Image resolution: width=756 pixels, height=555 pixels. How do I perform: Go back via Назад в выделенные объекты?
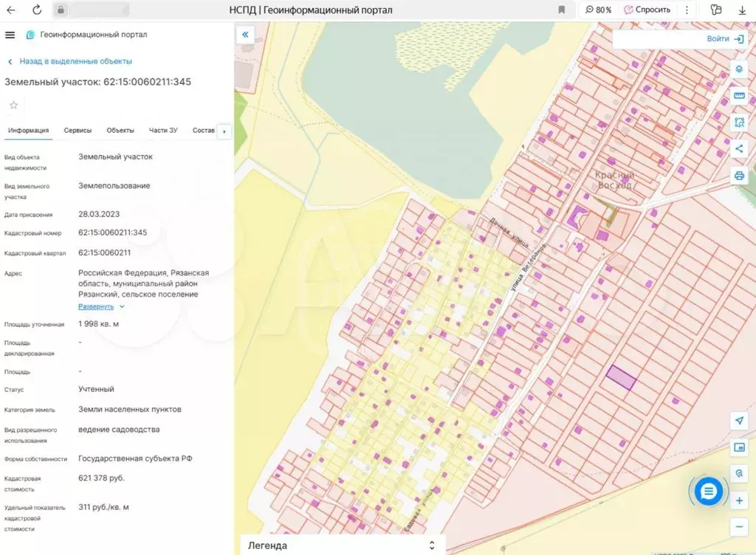[70, 61]
